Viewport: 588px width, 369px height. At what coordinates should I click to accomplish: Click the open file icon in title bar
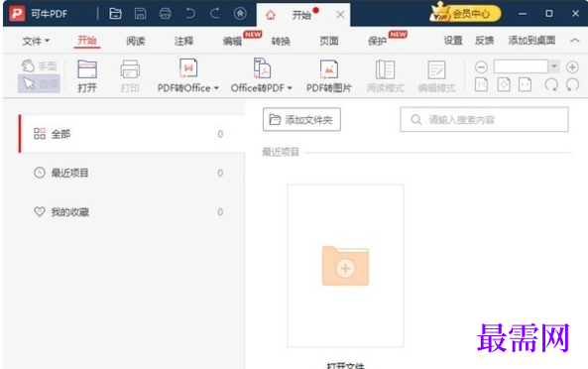115,14
